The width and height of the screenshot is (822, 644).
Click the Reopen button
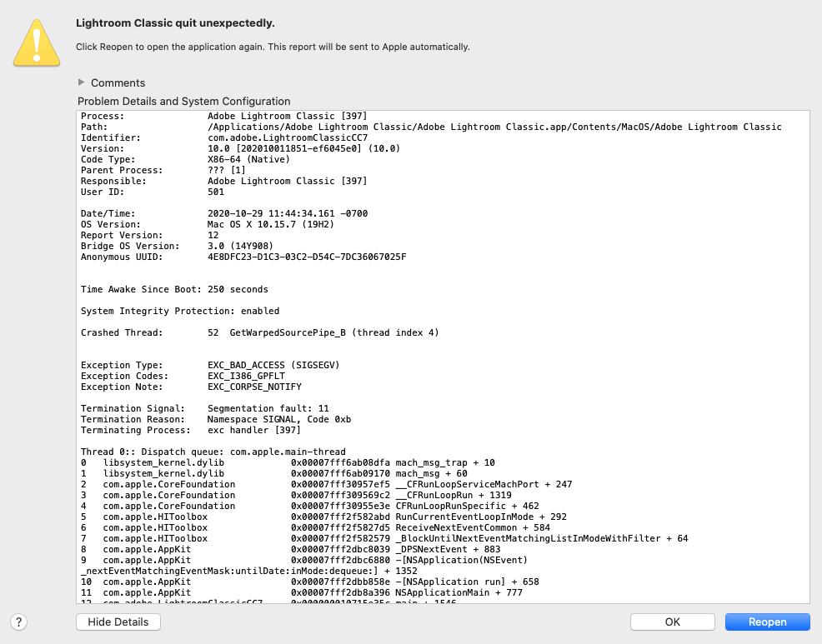(766, 622)
